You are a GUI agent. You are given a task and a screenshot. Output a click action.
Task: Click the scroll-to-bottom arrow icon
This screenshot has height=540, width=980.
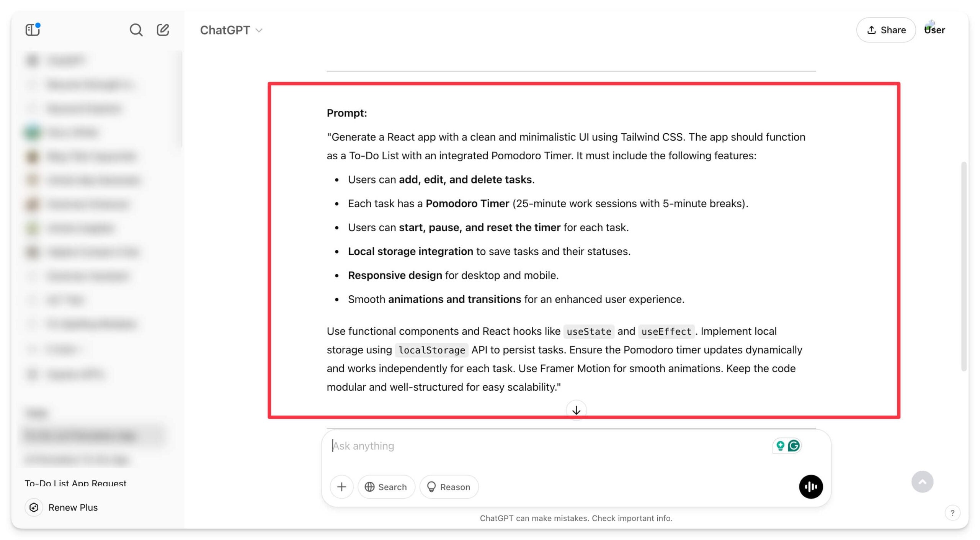[x=576, y=410]
